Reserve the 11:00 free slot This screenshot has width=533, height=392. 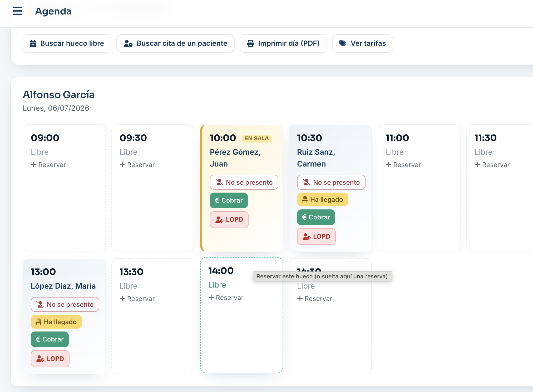[x=403, y=165]
